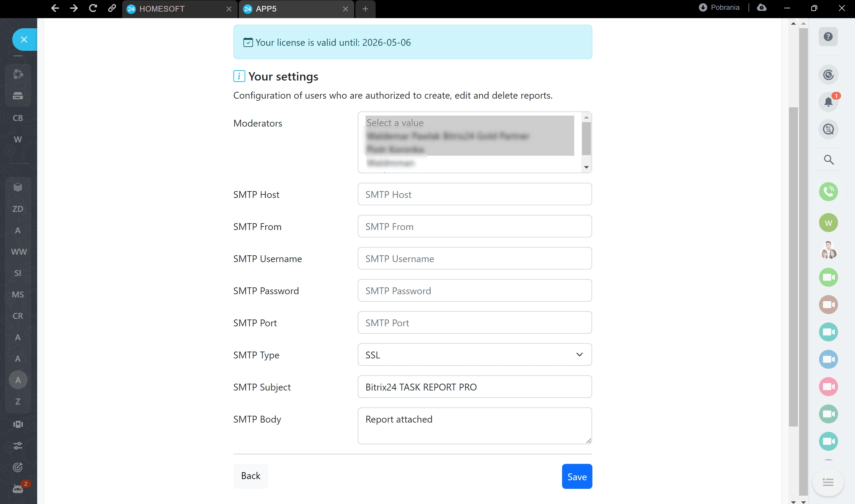Click the Back button
855x504 pixels.
[x=250, y=476]
